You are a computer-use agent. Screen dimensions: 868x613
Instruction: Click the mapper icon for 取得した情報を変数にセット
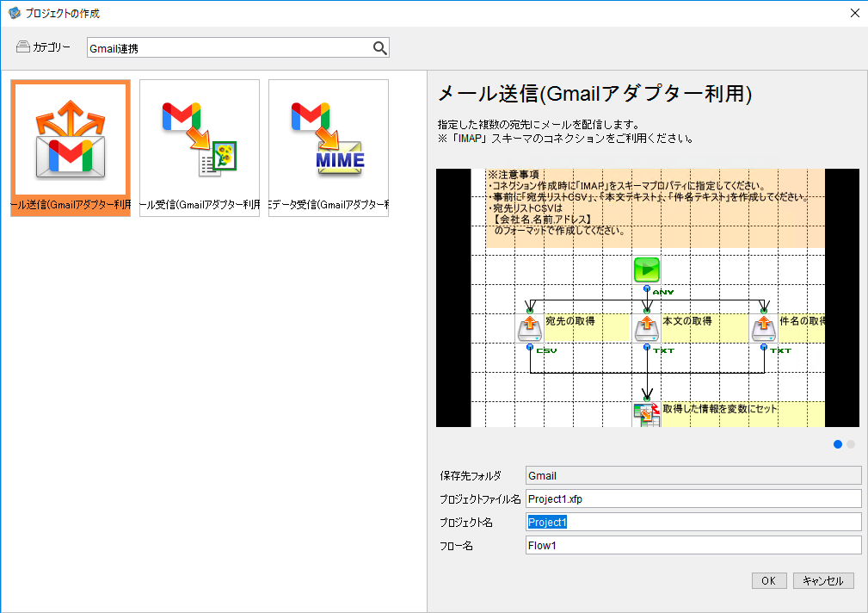pyautogui.click(x=647, y=415)
